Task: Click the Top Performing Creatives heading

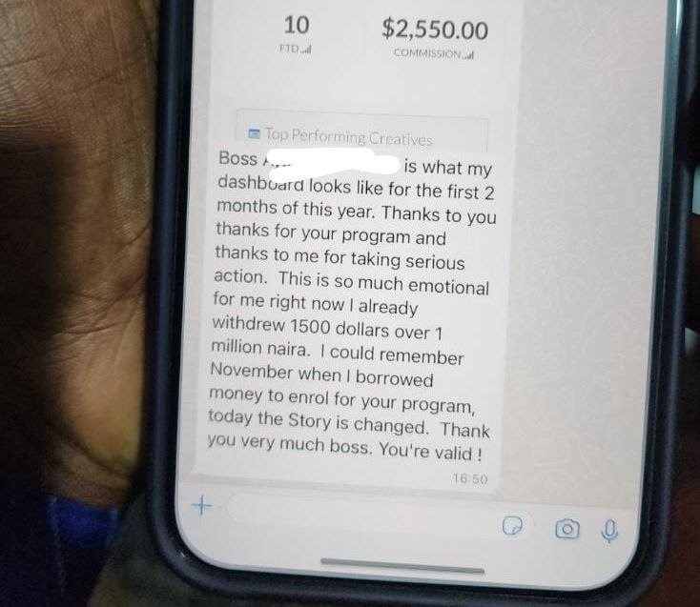Action: click(349, 136)
